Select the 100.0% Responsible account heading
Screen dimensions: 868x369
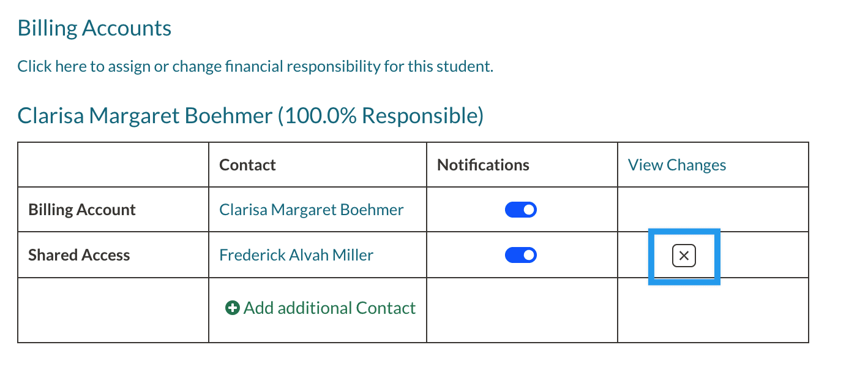[250, 115]
